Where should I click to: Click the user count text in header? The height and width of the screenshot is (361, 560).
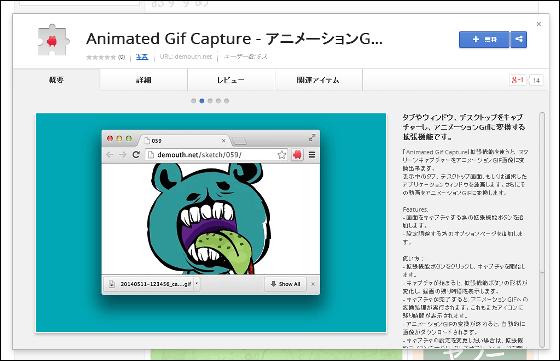[245, 57]
